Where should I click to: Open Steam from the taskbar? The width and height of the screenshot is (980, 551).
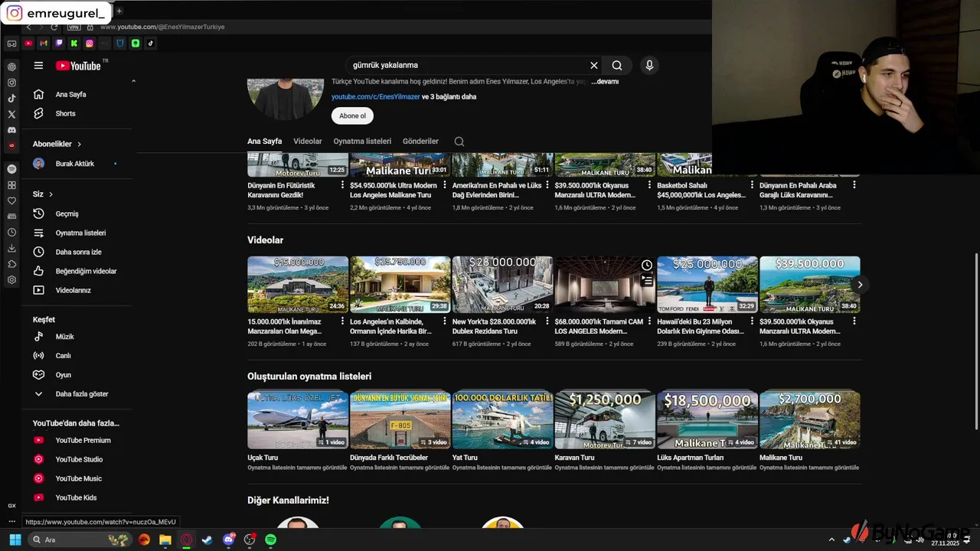(207, 540)
